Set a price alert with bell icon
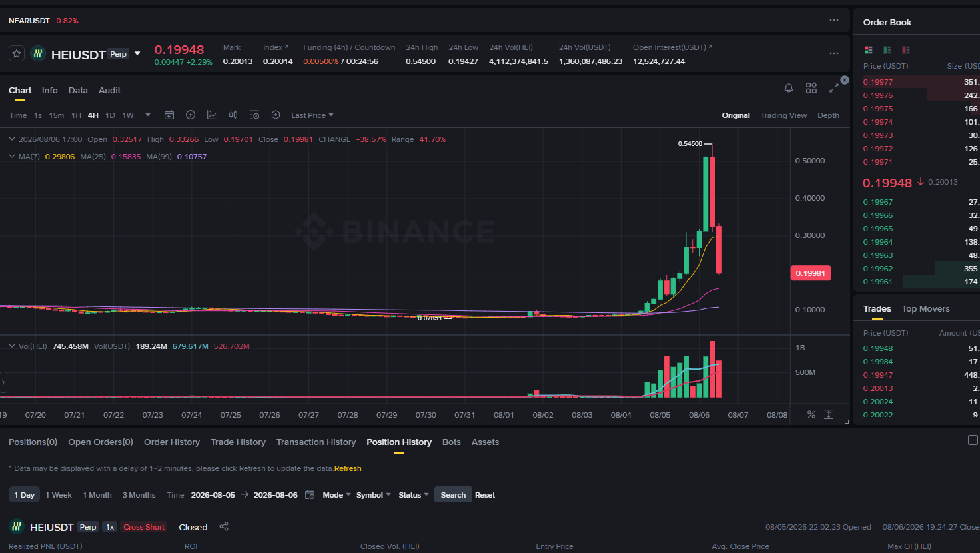 click(789, 88)
